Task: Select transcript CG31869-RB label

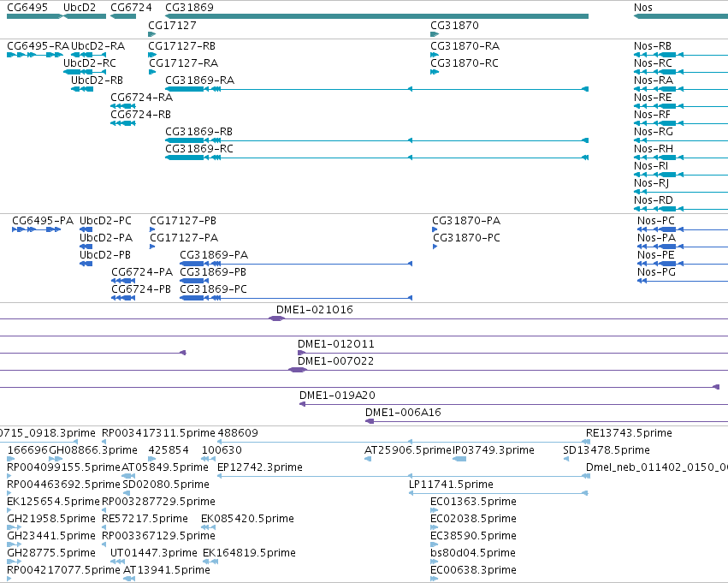Action: click(x=198, y=132)
